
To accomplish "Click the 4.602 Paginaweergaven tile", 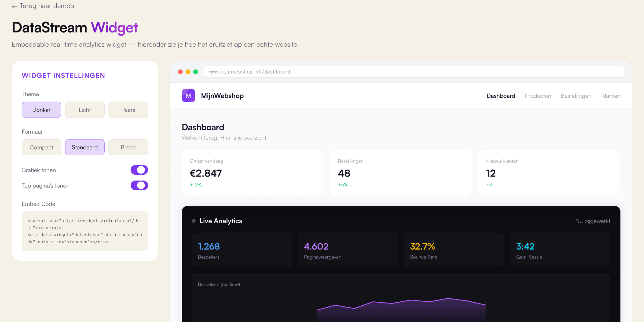I will pyautogui.click(x=348, y=250).
